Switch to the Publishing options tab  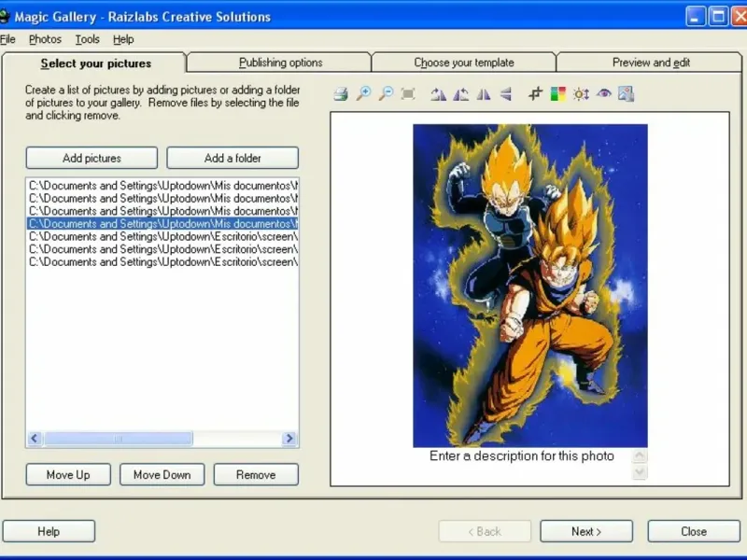[280, 63]
